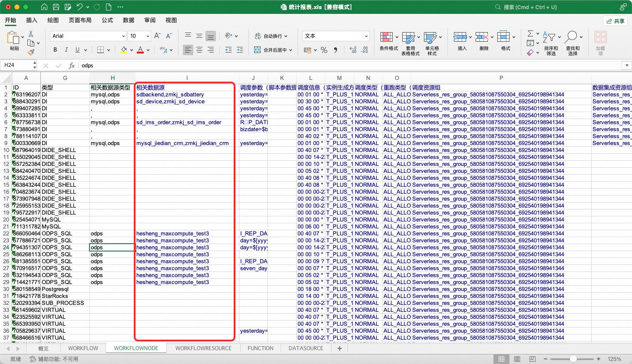
Task: Click the Clear eraser icon
Action: coord(530,53)
